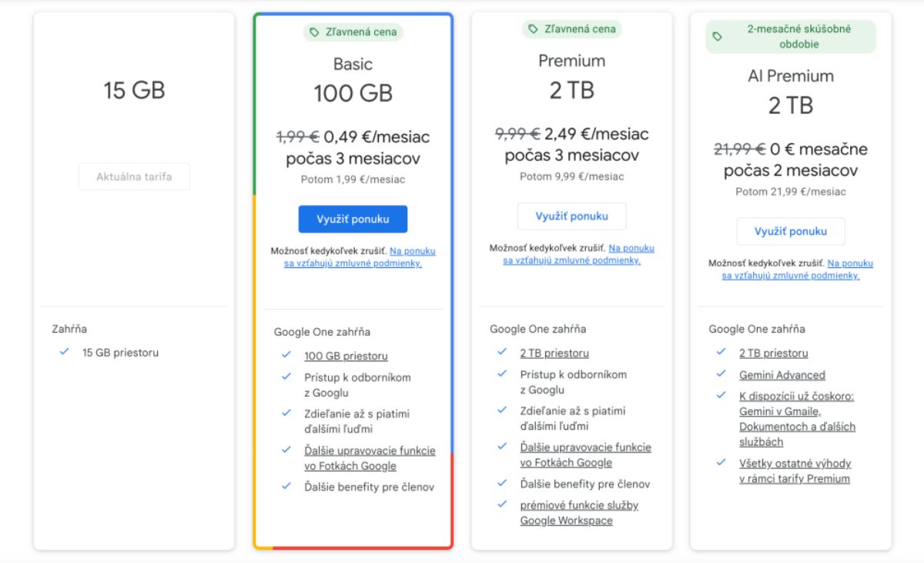This screenshot has width=924, height=563.
Task: Click checkmark icon beside 15 GB priestoru
Action: pyautogui.click(x=65, y=352)
